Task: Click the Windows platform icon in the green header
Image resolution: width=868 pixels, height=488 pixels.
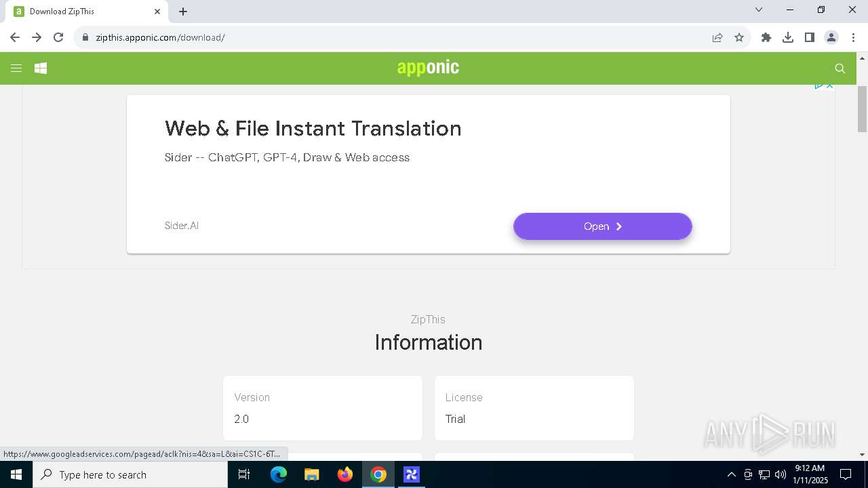Action: pyautogui.click(x=41, y=68)
